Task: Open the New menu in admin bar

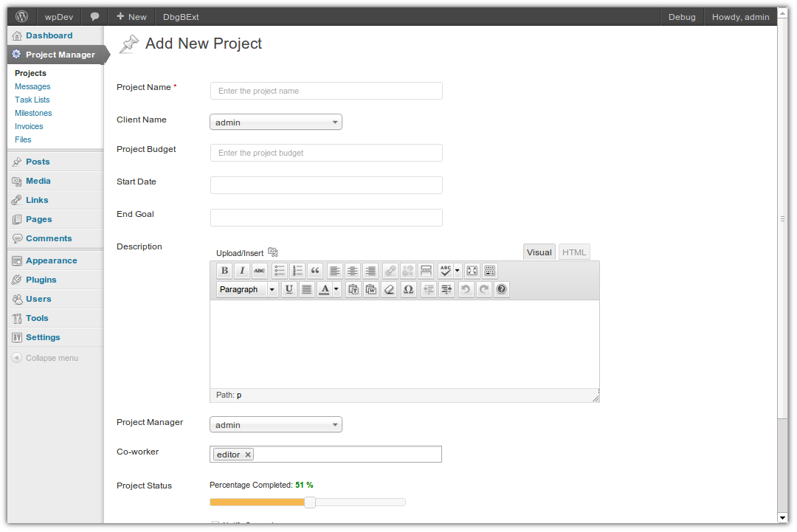Action: [x=131, y=17]
